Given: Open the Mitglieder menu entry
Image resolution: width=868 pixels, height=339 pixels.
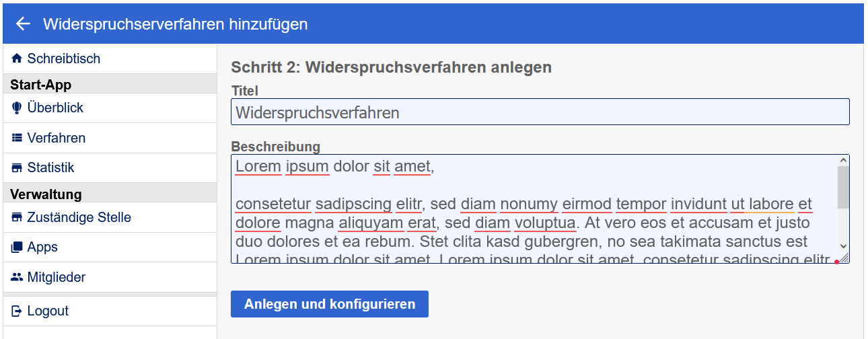Looking at the screenshot, I should [x=57, y=277].
